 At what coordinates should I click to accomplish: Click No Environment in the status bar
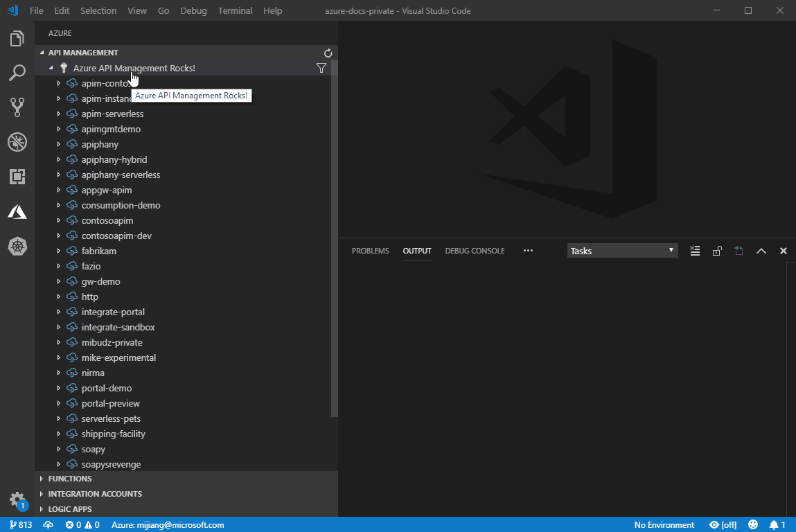(x=664, y=524)
